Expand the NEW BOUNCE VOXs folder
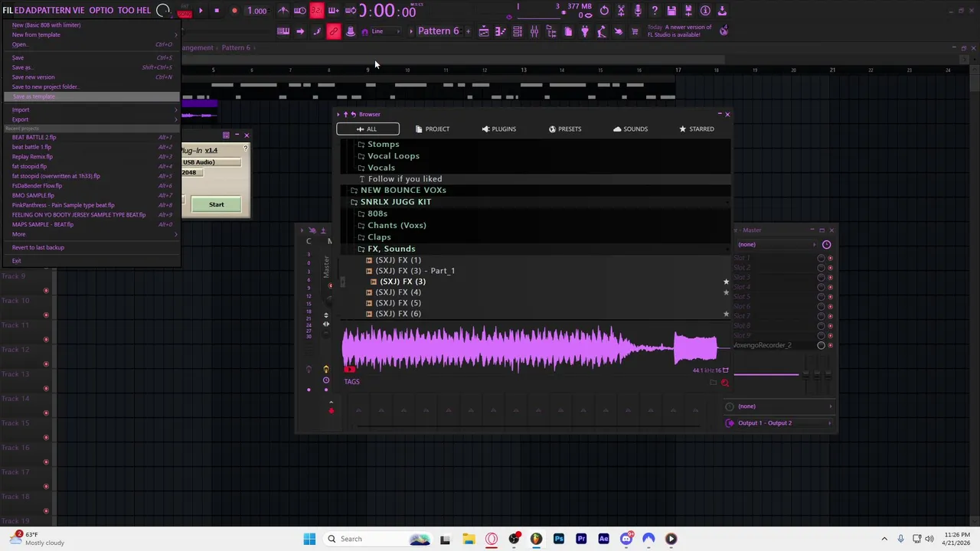Viewport: 980px width, 551px height. click(403, 191)
